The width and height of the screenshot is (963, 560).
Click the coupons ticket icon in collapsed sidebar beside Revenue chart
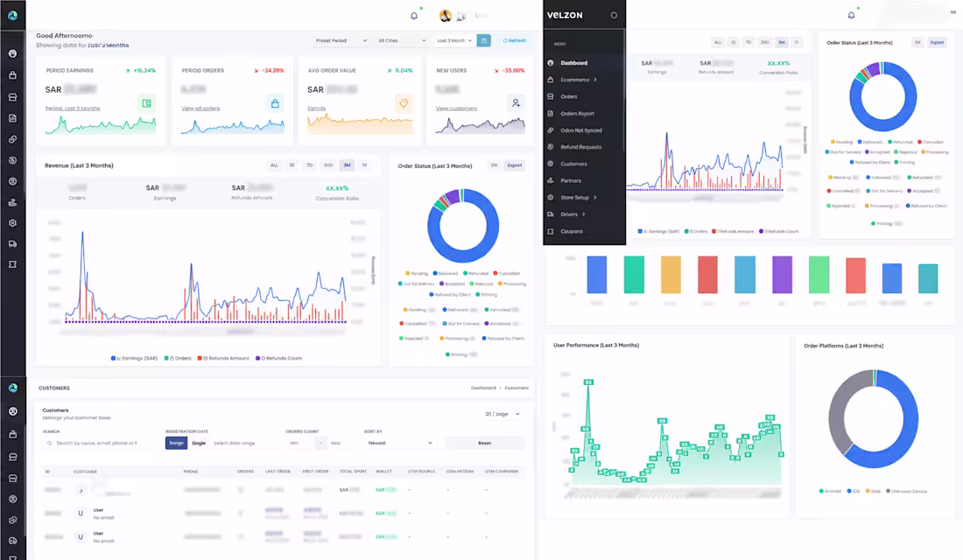pos(12,264)
